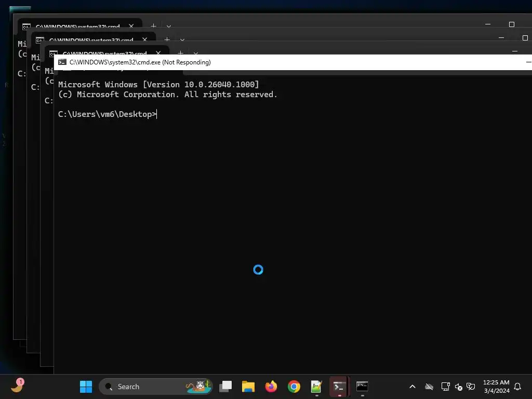
Task: Add a new tab in the rearmost Terminal window
Action: pos(153,26)
